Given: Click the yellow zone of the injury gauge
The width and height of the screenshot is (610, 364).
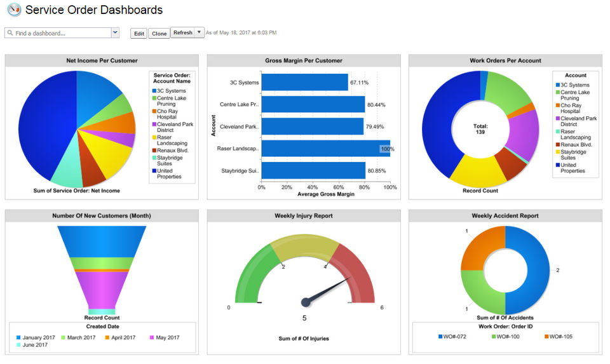Looking at the screenshot, I should click(x=305, y=246).
